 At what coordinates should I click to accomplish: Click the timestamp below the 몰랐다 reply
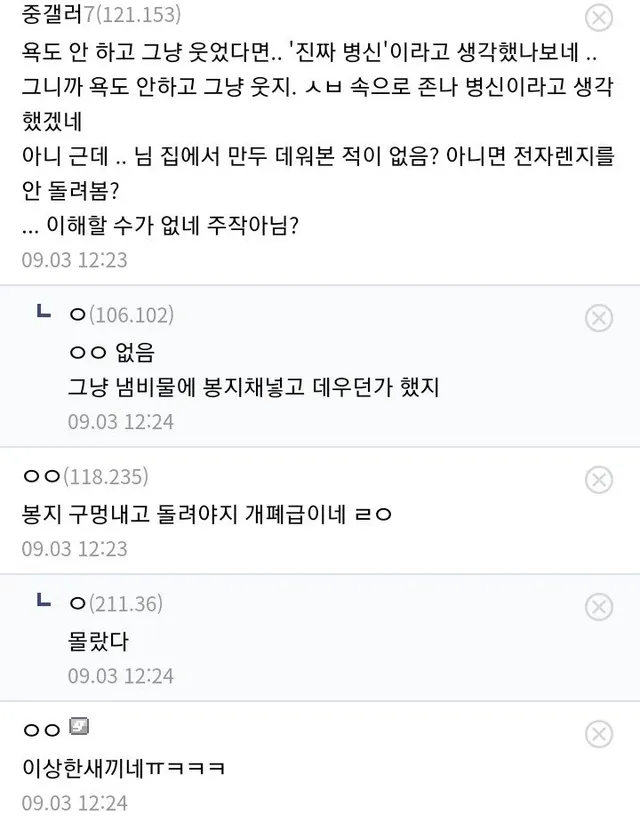pos(120,675)
